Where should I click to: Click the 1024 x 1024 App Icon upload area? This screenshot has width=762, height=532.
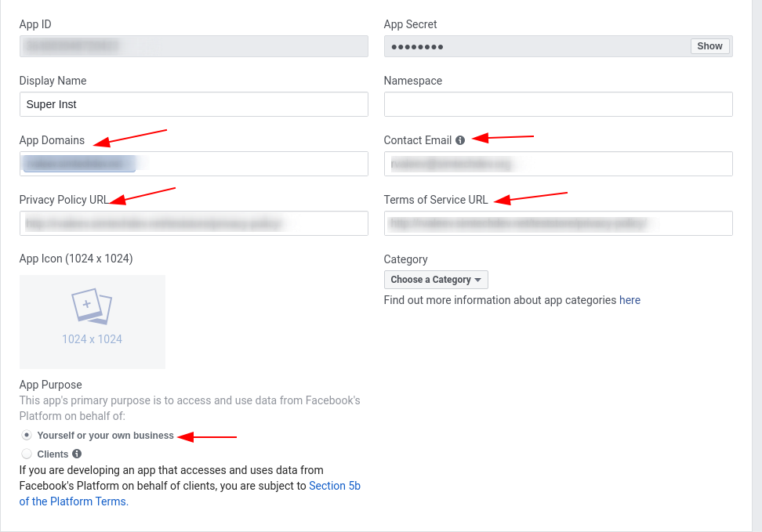tap(93, 322)
